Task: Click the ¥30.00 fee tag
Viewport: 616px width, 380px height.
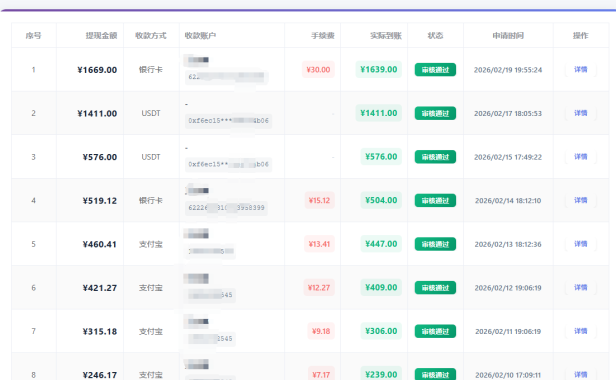Action: [318, 70]
